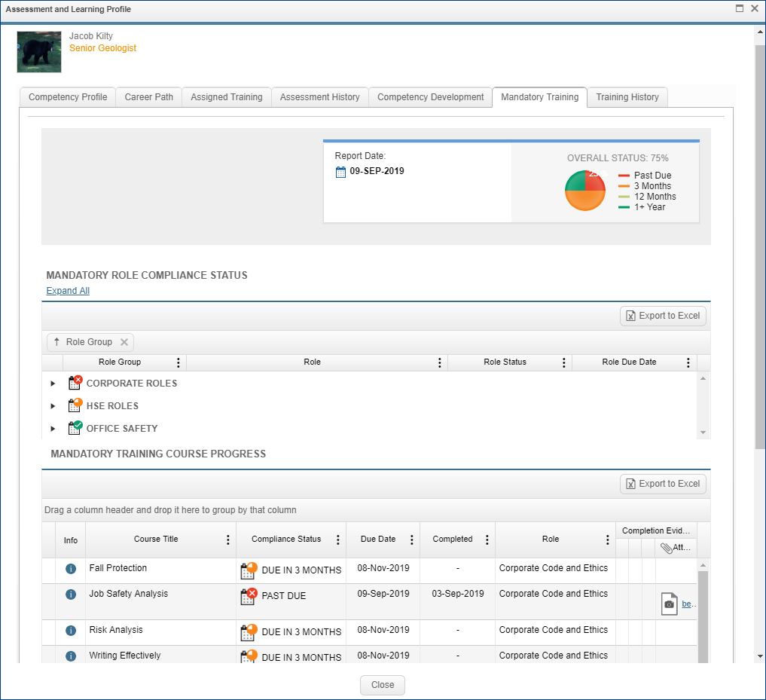Click the overall status pie chart
The width and height of the screenshot is (766, 700).
pyautogui.click(x=585, y=191)
